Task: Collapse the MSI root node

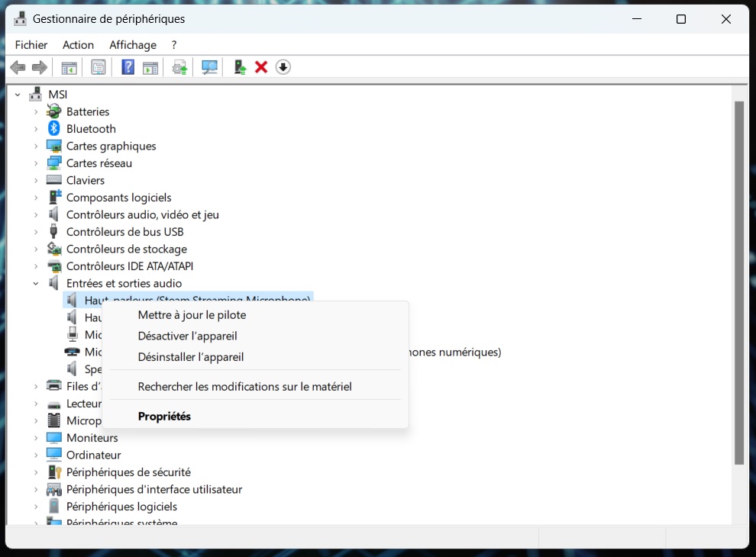Action: pos(18,95)
